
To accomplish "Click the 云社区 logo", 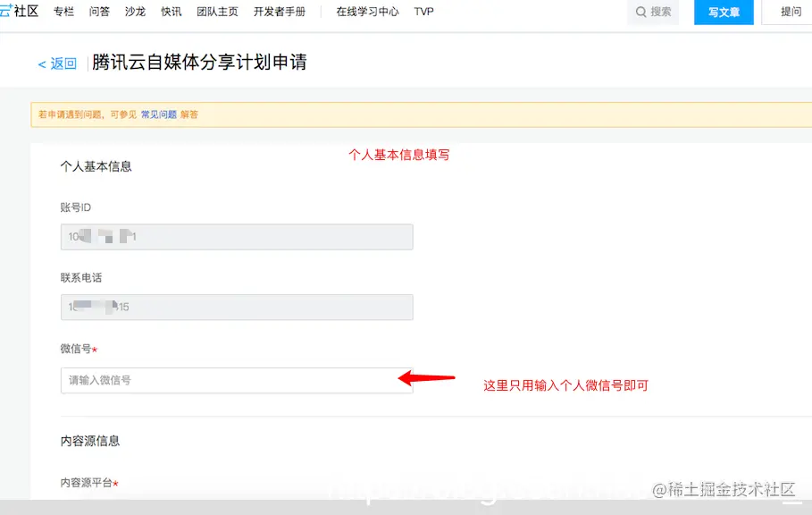I will tap(19, 11).
